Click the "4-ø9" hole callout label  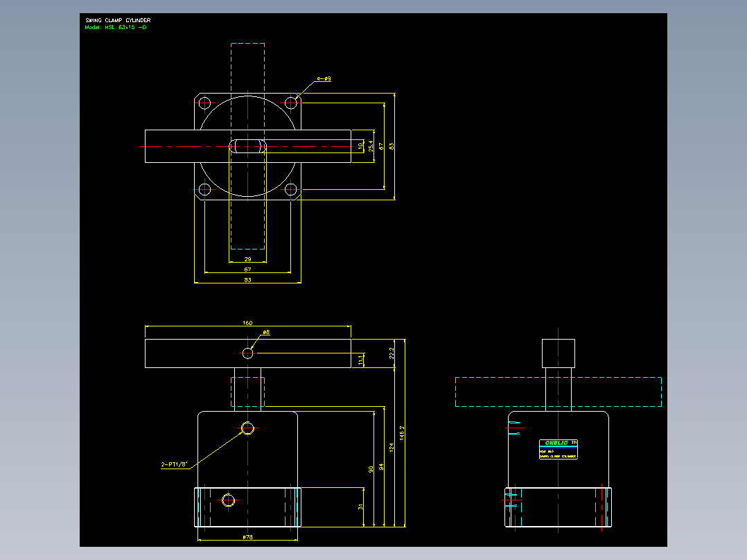(x=324, y=78)
